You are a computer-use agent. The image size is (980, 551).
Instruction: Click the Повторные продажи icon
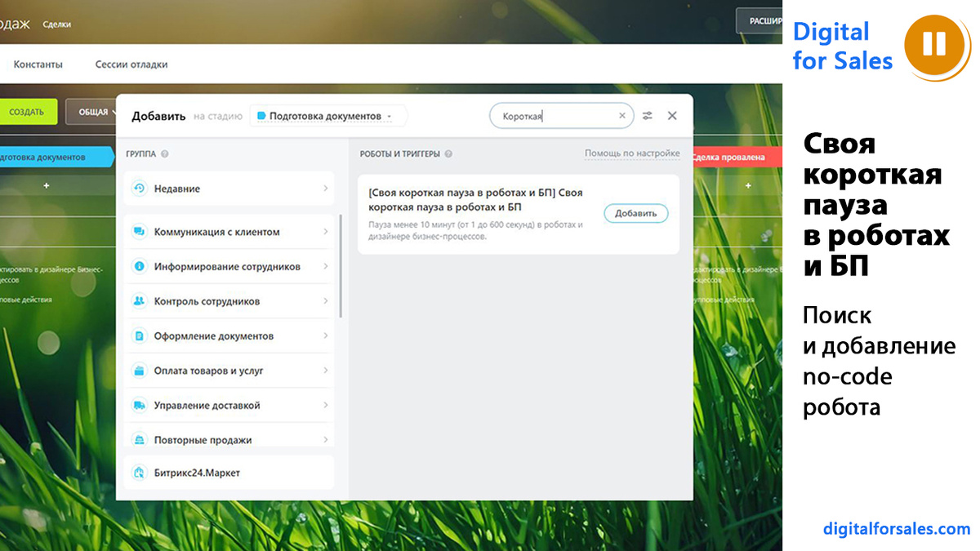pyautogui.click(x=139, y=440)
